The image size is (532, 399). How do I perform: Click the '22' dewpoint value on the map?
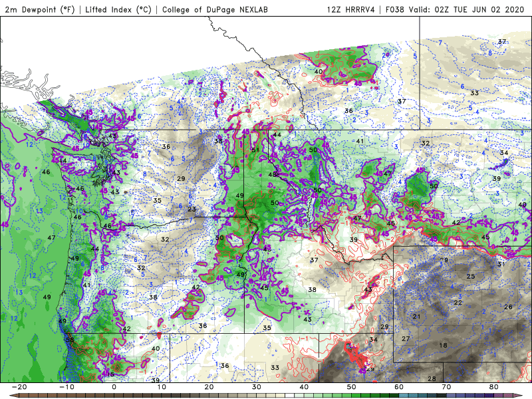point(458,303)
